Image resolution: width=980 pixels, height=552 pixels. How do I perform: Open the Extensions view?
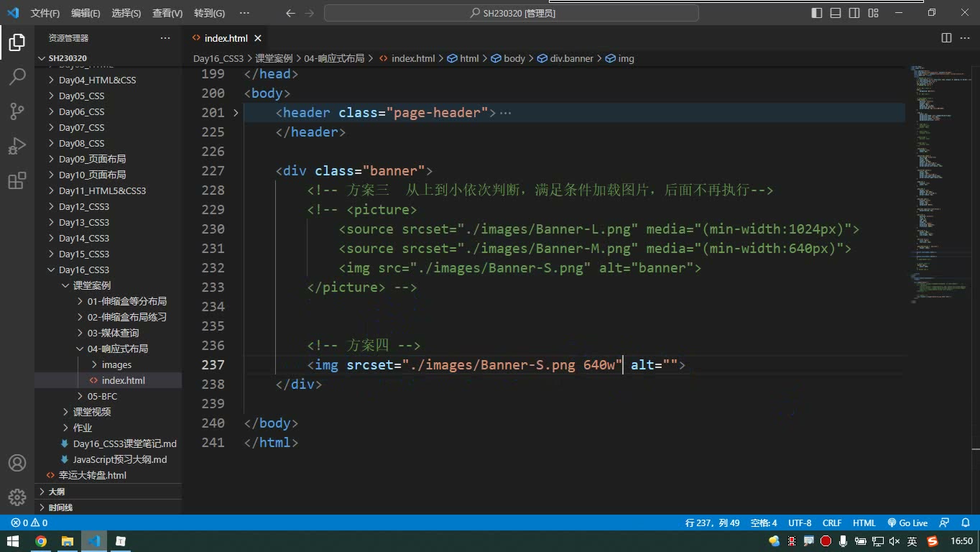click(17, 180)
